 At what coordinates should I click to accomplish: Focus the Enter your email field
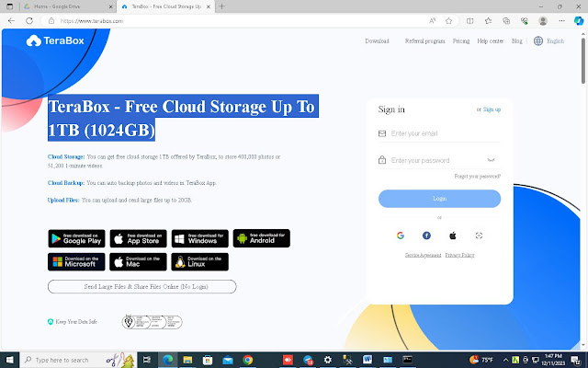pos(439,133)
